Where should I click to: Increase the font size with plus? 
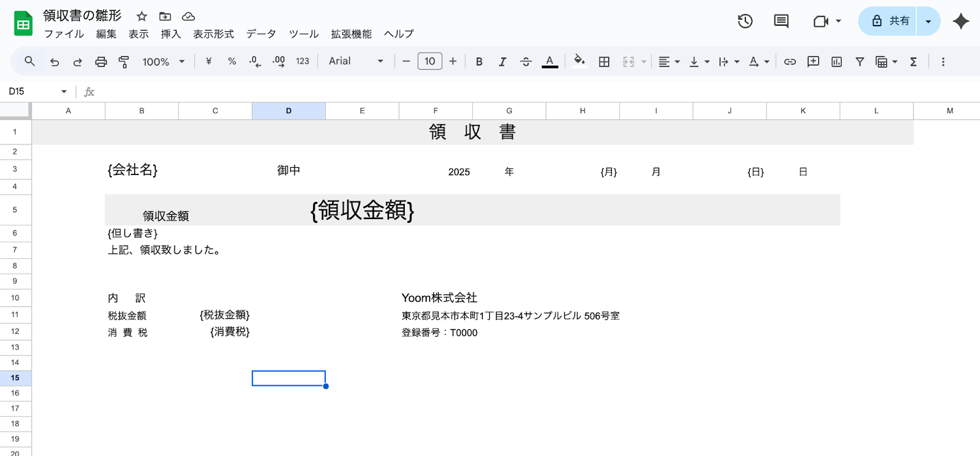click(453, 61)
